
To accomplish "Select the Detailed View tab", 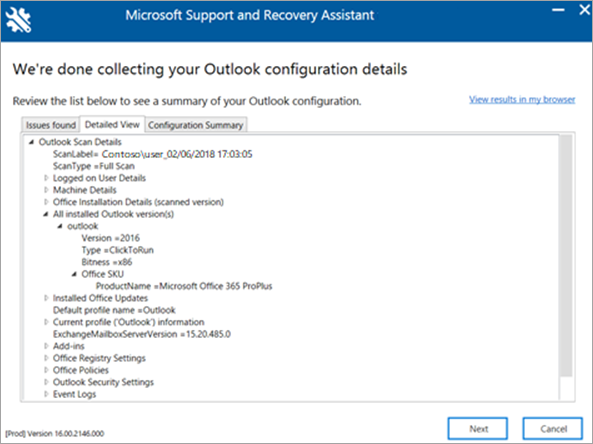I will (112, 124).
